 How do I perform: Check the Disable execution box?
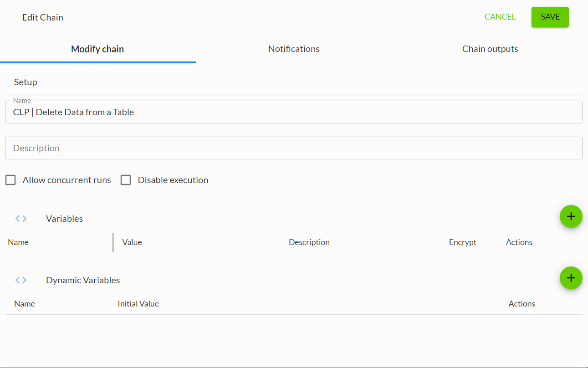pos(126,180)
